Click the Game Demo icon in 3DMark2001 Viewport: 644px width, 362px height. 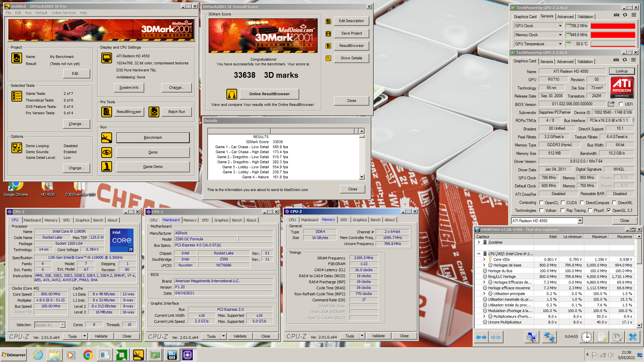click(x=107, y=167)
